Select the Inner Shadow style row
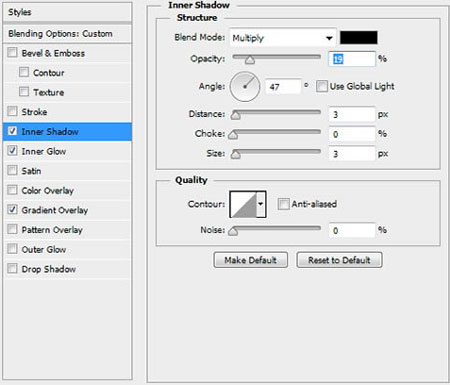 tap(67, 131)
